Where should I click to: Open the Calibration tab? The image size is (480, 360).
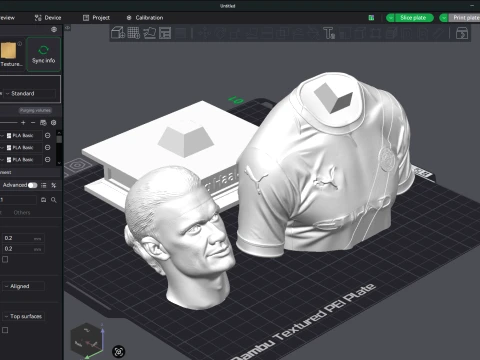[145, 18]
